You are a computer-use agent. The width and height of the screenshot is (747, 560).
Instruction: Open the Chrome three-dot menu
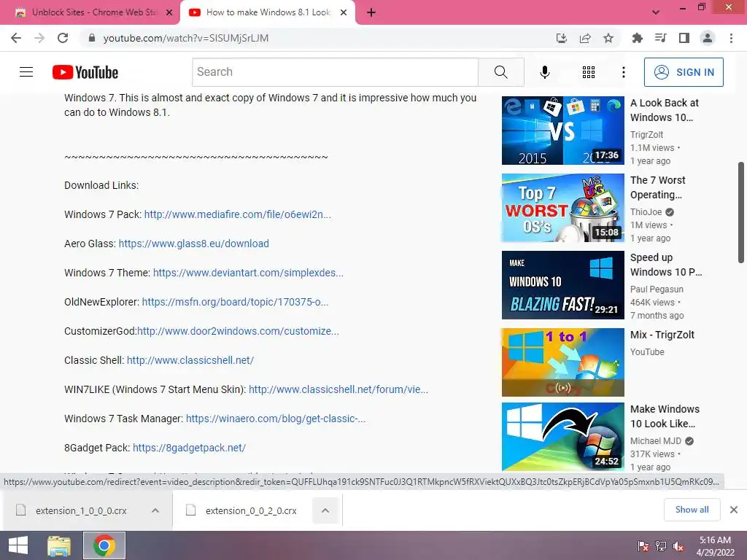731,38
